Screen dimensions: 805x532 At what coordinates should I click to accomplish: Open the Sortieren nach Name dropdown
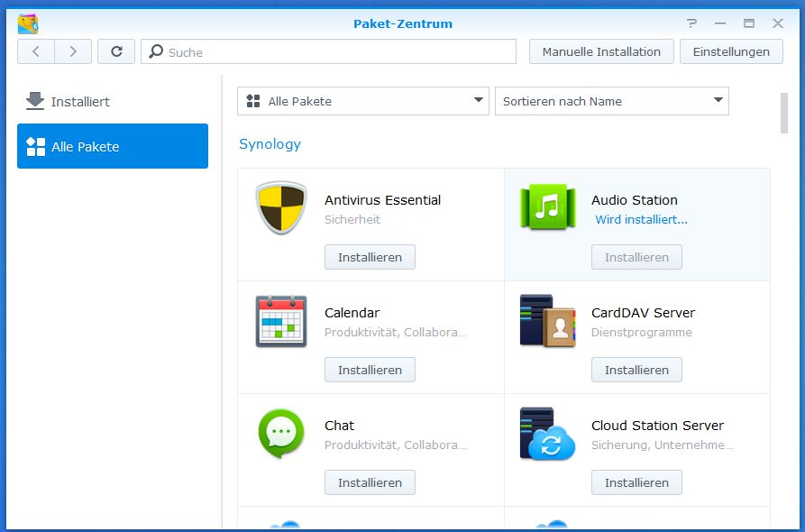pos(611,101)
